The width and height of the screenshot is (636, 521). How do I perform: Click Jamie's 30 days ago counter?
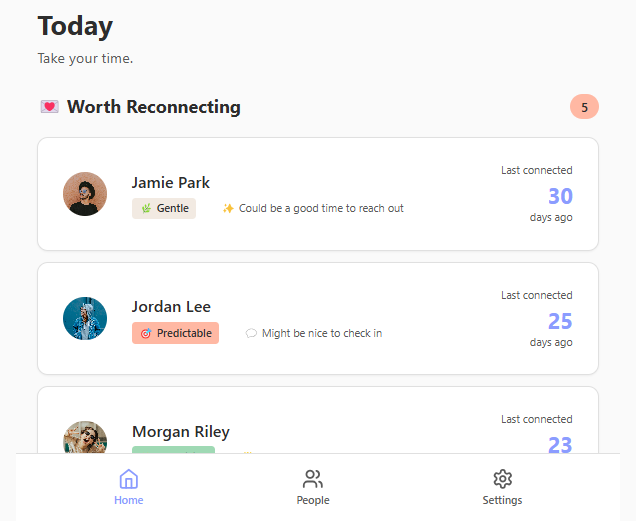coord(560,196)
